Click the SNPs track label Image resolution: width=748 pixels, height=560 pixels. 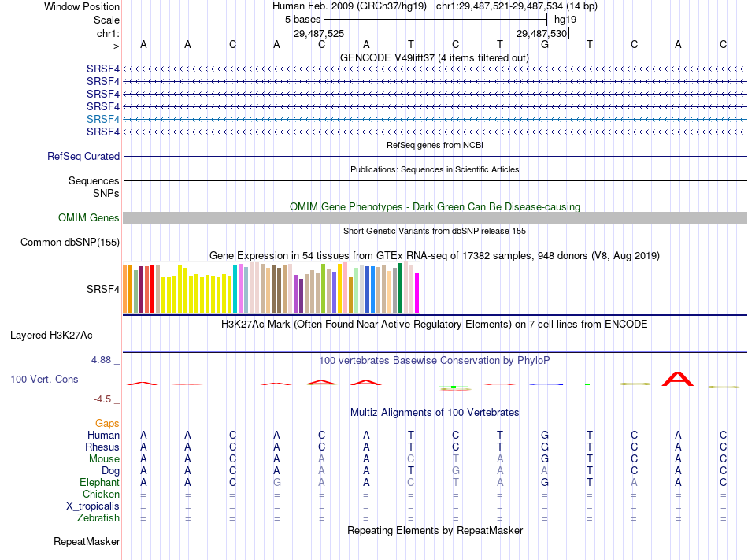tap(106, 193)
